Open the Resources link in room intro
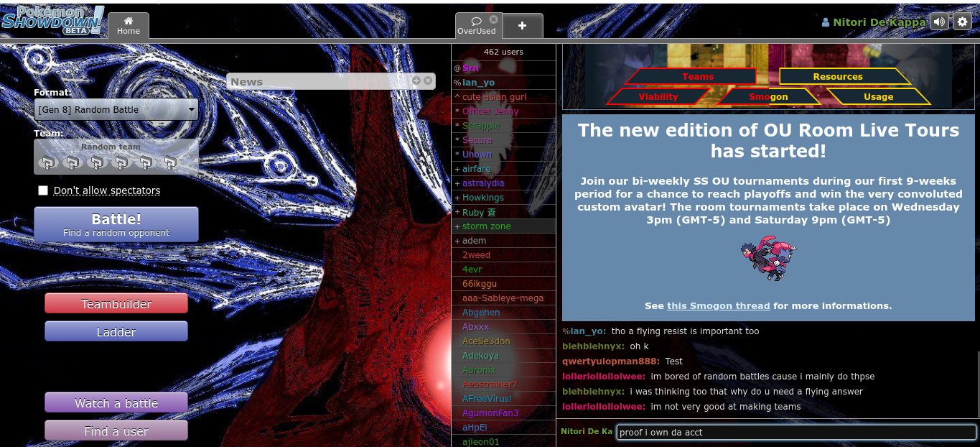The image size is (980, 447). click(844, 76)
